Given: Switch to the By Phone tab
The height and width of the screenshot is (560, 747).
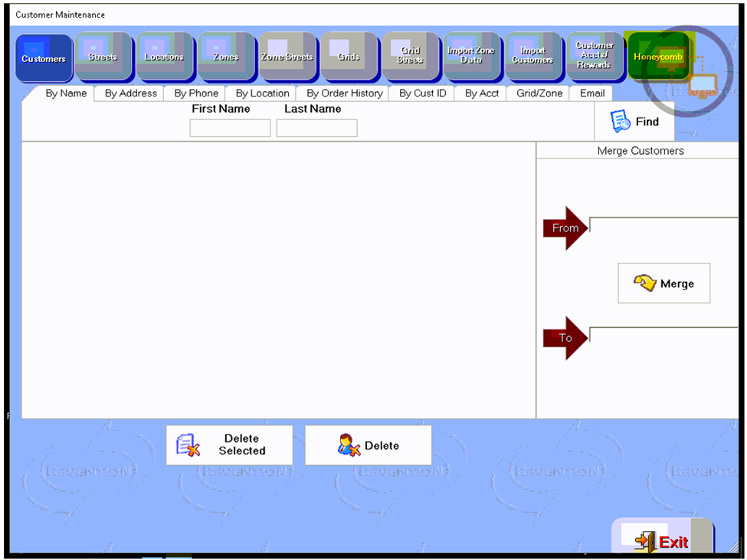Looking at the screenshot, I should pos(196,93).
